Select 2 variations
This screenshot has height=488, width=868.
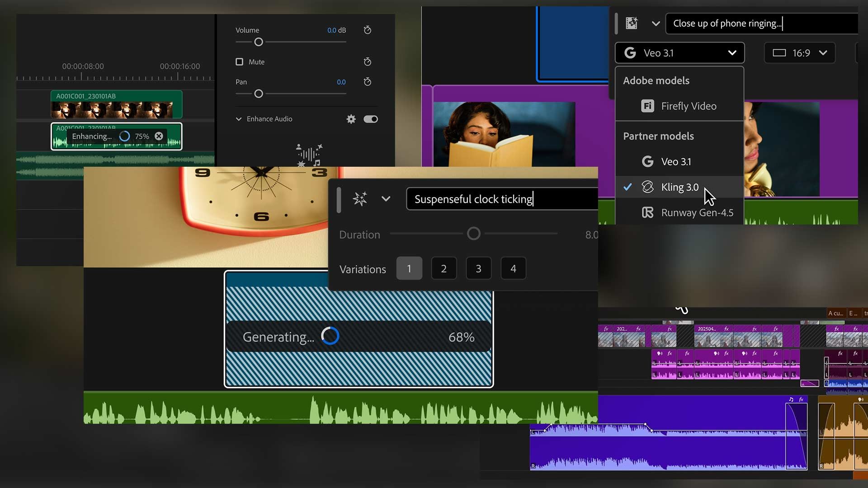pyautogui.click(x=444, y=268)
